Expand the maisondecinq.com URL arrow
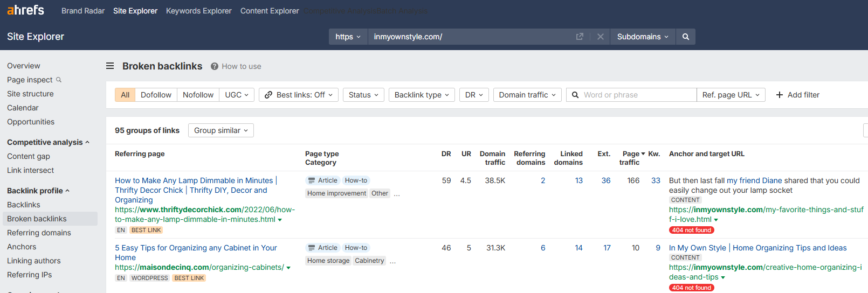 [288, 268]
